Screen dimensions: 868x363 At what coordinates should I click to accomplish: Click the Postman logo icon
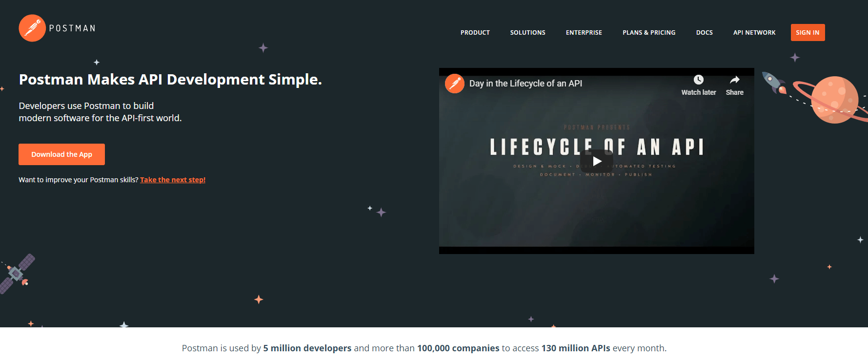click(32, 28)
